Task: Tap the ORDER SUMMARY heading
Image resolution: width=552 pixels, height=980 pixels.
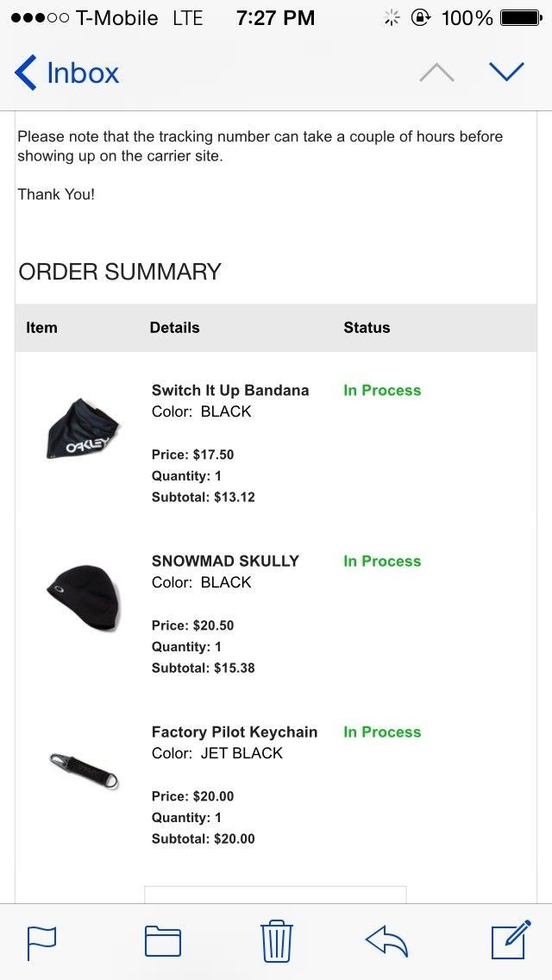Action: (120, 272)
